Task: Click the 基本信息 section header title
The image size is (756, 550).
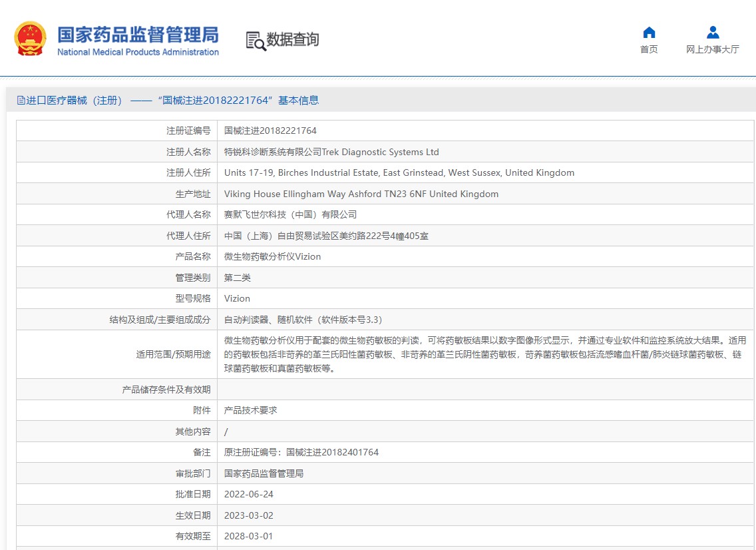Action: coord(173,101)
